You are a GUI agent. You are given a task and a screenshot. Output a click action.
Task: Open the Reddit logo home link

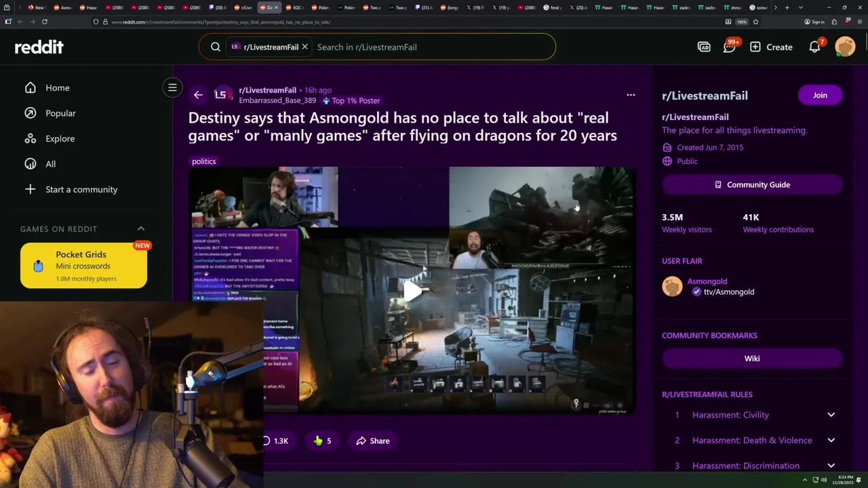pos(39,47)
